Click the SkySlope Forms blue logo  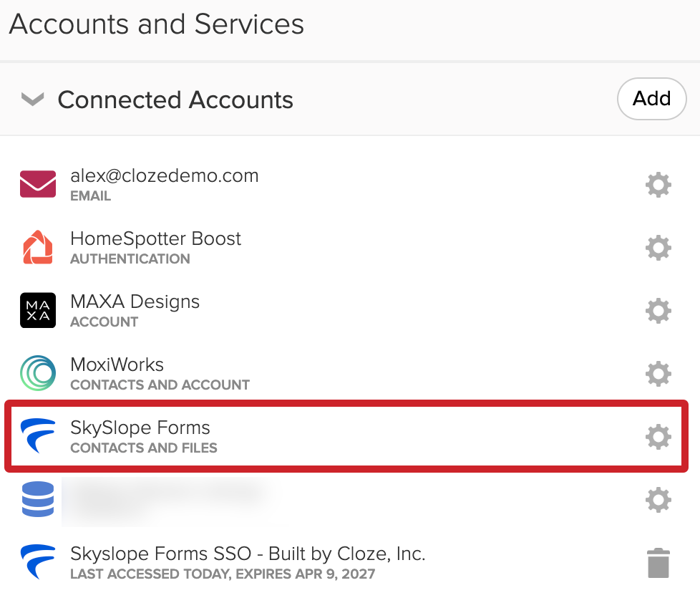point(38,437)
